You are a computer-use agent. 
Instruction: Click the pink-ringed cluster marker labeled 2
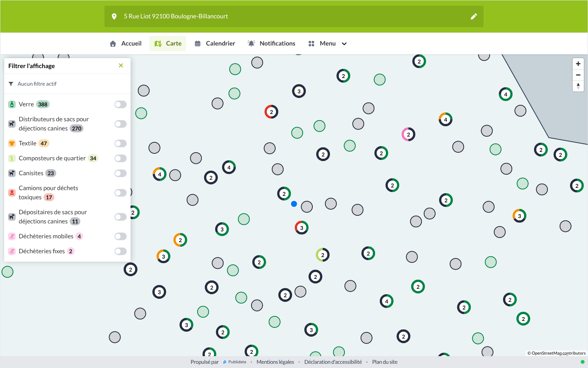click(408, 135)
